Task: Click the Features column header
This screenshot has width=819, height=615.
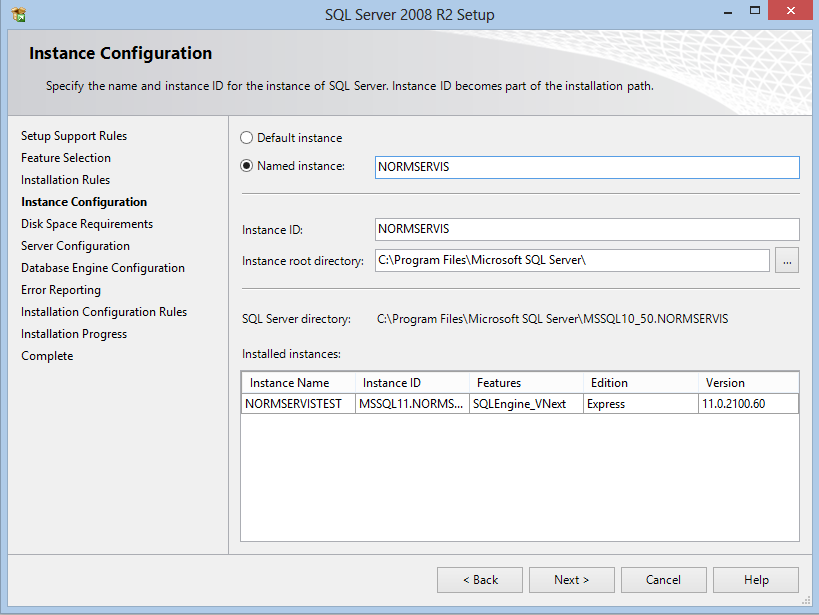Action: click(x=526, y=383)
